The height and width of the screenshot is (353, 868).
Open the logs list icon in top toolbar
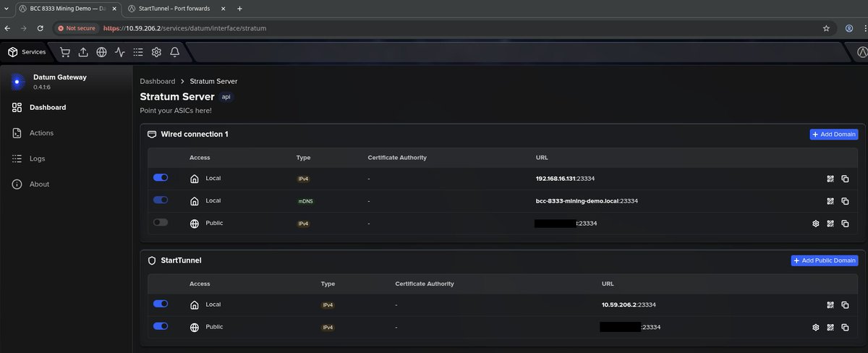click(138, 52)
